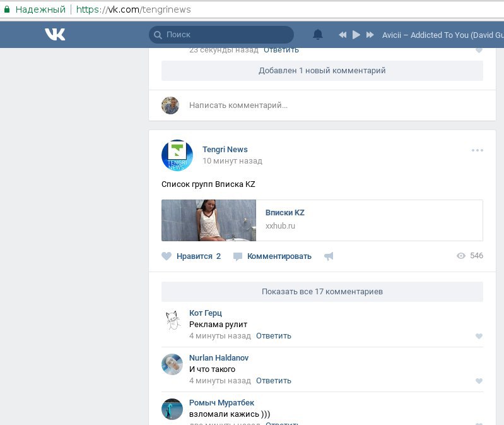
Task: Open Кот Герц cat avatar
Action: 172,320
